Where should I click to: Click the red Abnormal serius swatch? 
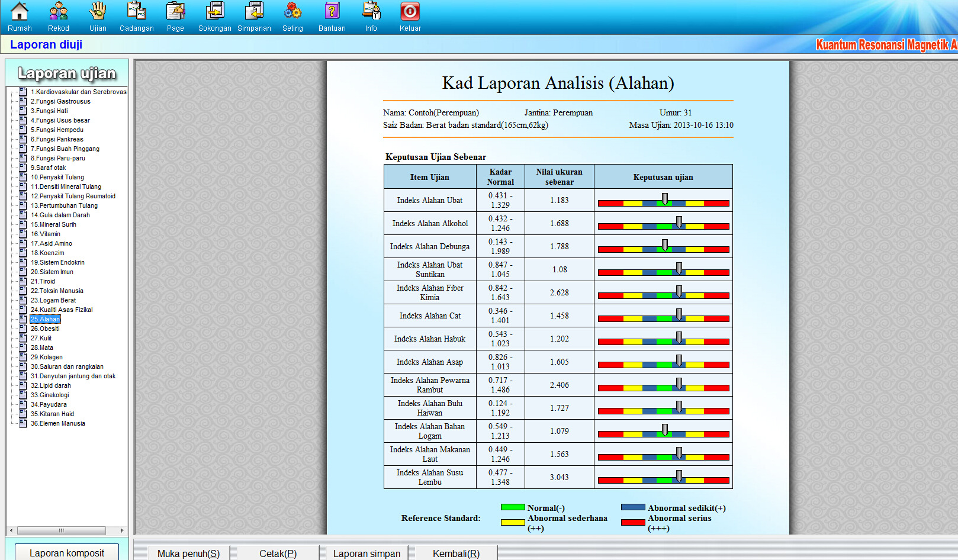click(633, 522)
